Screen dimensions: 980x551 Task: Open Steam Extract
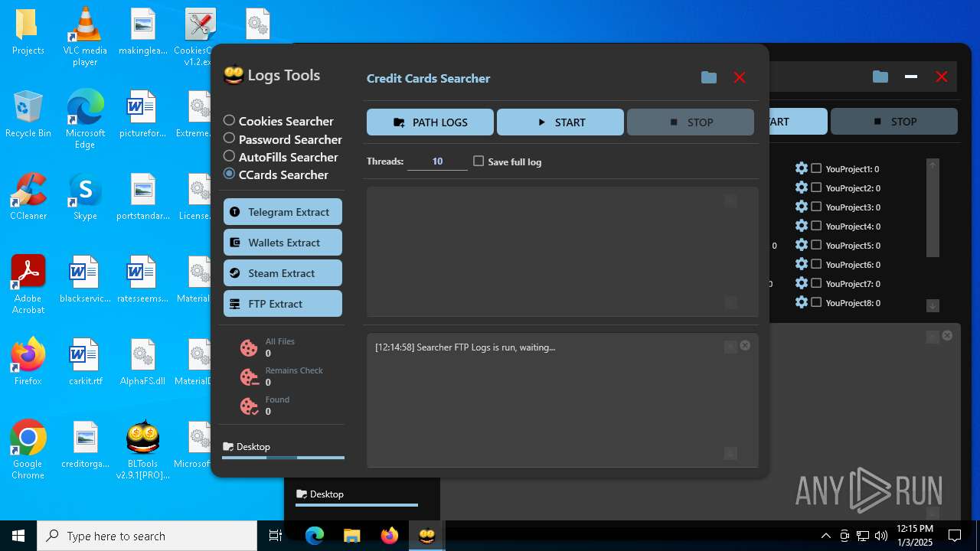pos(283,273)
